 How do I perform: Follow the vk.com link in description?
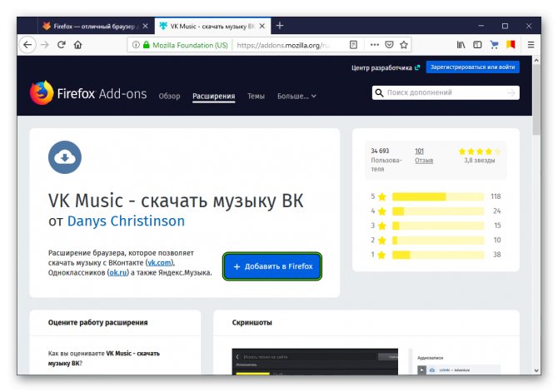pos(159,262)
